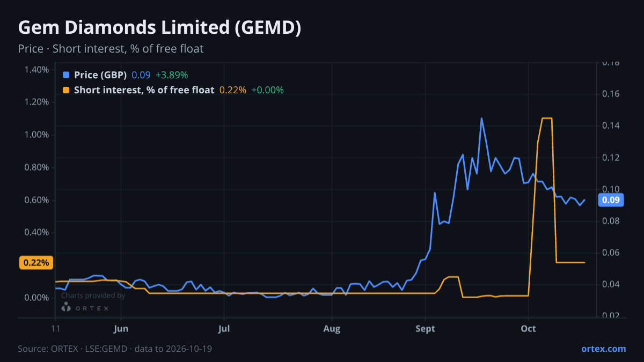Click the 0.06 right axis label
The width and height of the screenshot is (644, 362).
[x=611, y=253]
